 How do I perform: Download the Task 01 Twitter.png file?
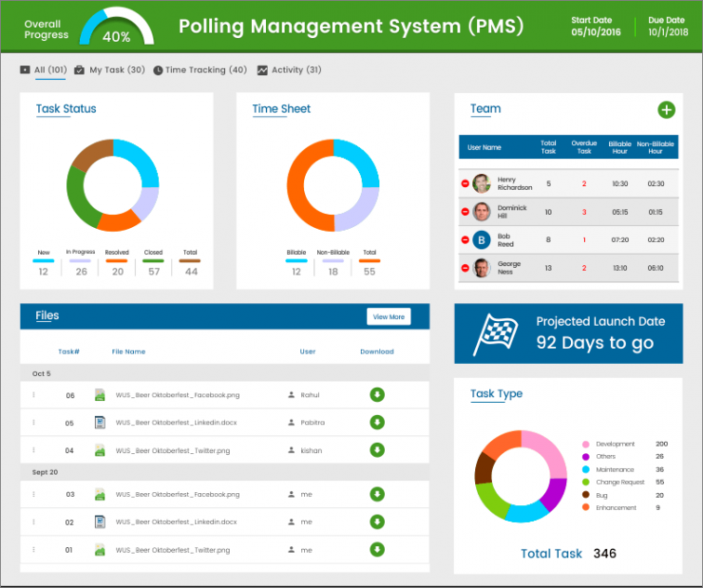click(x=377, y=550)
